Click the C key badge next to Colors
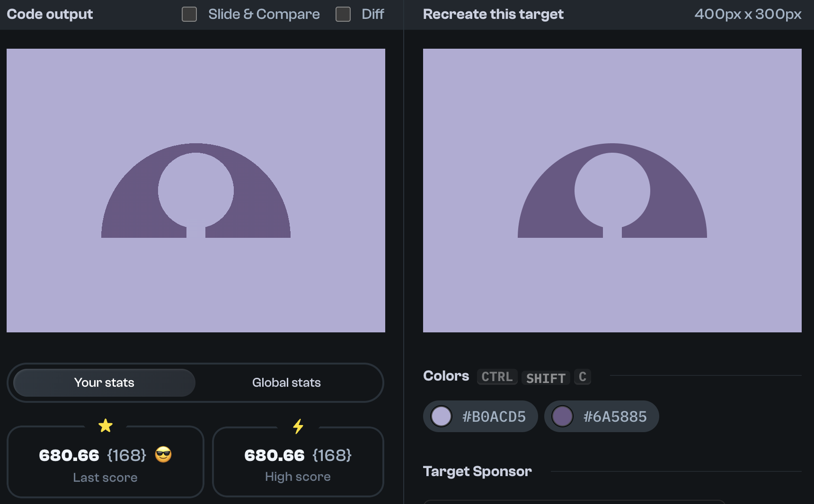Screen dimensions: 814x504 pos(582,377)
